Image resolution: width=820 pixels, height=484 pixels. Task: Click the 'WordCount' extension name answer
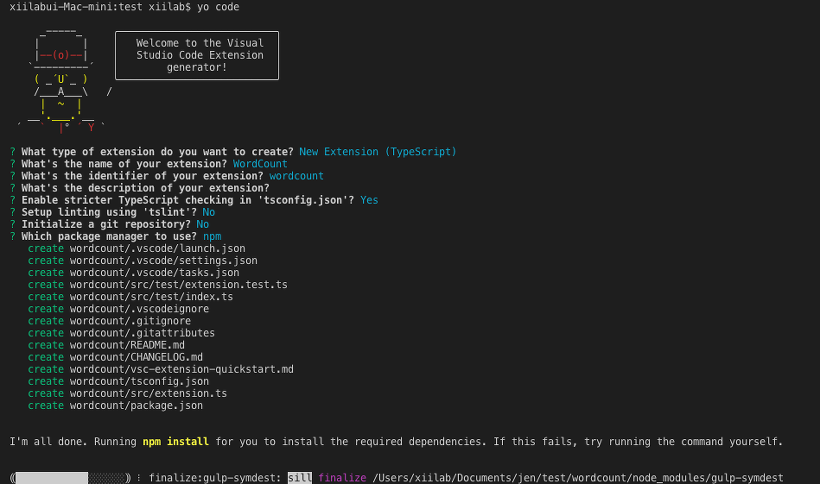[x=260, y=164]
